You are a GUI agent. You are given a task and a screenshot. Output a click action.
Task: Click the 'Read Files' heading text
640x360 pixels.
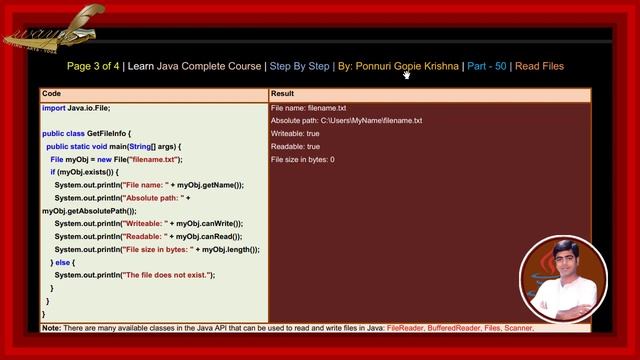539,66
